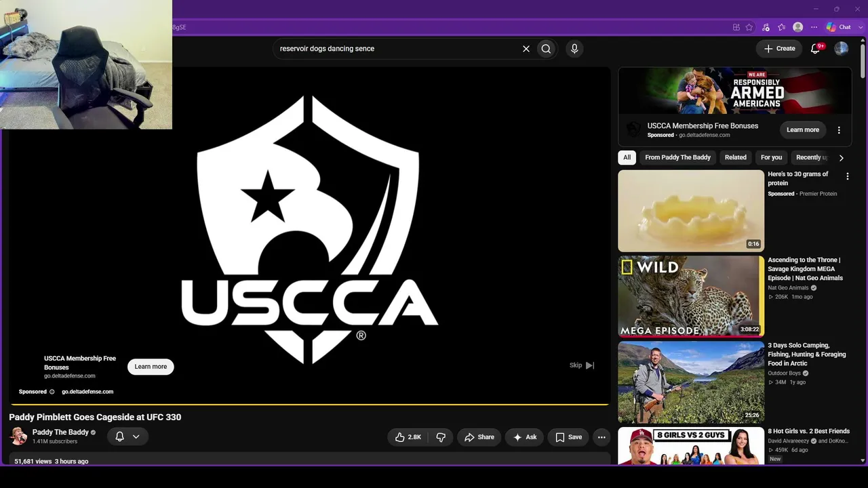This screenshot has width=868, height=488.
Task: Close the browser window
Action: [857, 8]
